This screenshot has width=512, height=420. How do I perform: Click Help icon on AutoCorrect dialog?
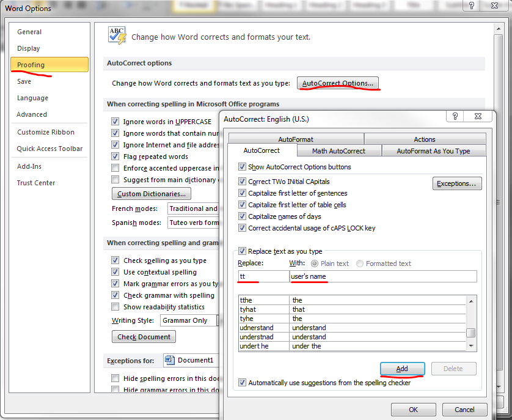tap(455, 116)
